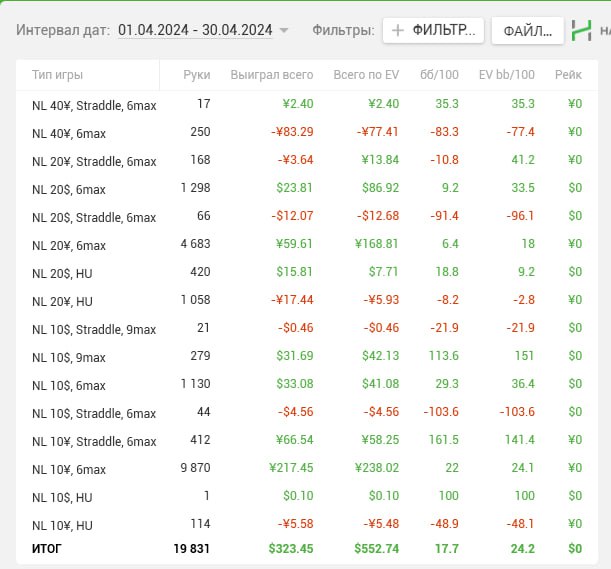
Task: Click EV amount ¥168.81
Action: (x=377, y=244)
